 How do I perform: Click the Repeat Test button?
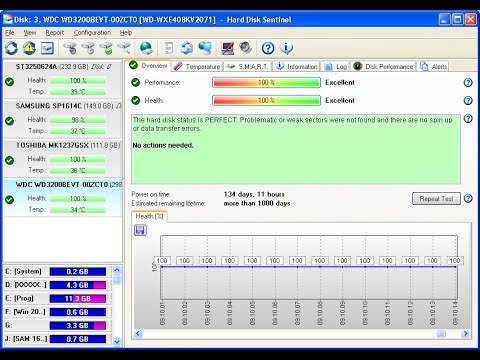(436, 199)
